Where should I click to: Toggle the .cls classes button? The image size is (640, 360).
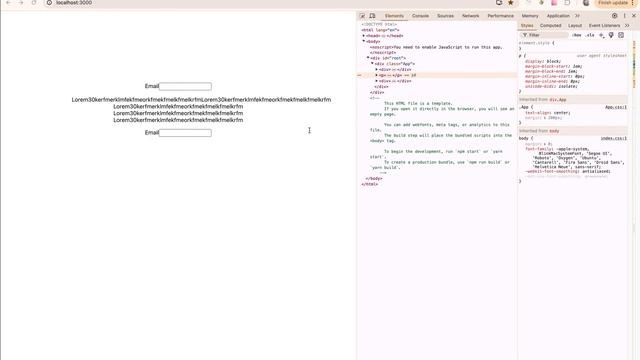coord(590,36)
